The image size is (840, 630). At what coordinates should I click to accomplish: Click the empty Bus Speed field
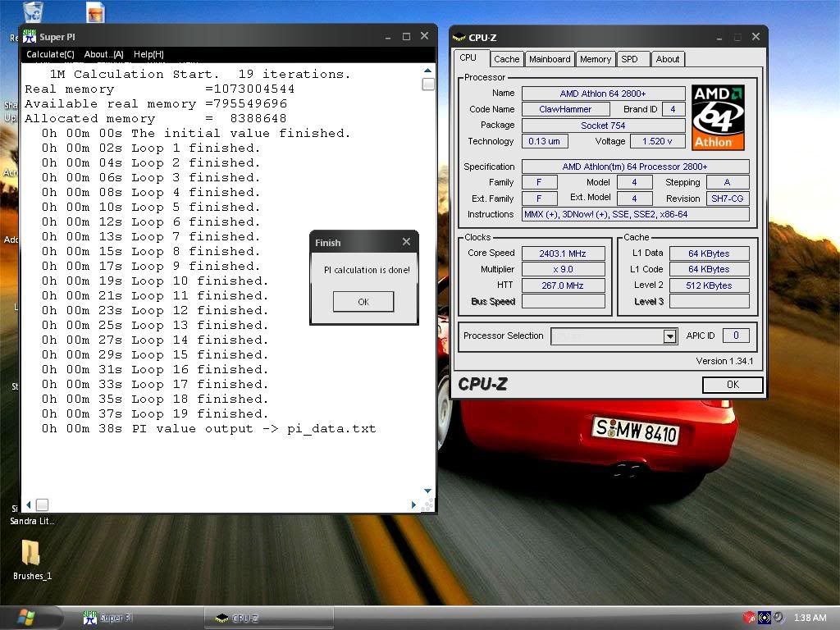coord(563,301)
